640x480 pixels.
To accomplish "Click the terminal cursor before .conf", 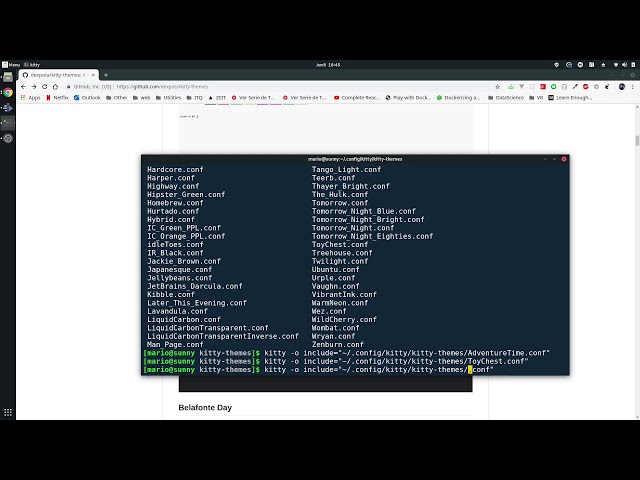I will click(470, 370).
